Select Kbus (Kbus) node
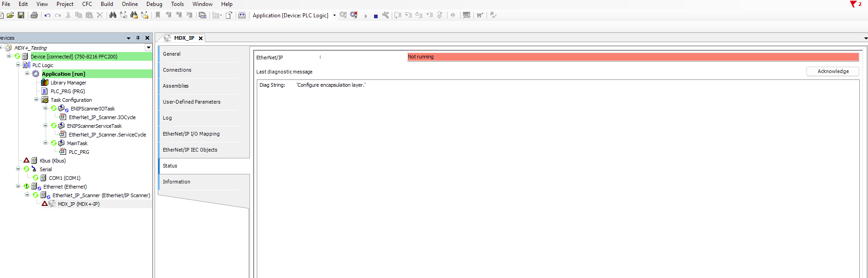868x278 pixels. coord(52,161)
